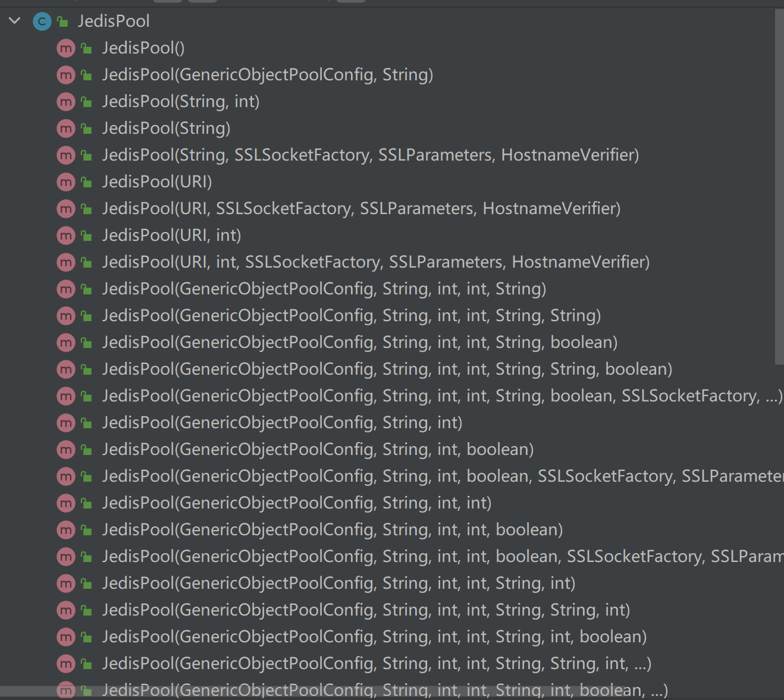Screen dimensions: 784x700
Task: Click method icon of JedisPool(GenericObjectPoolConfig, String, int, int)
Action: click(x=65, y=503)
